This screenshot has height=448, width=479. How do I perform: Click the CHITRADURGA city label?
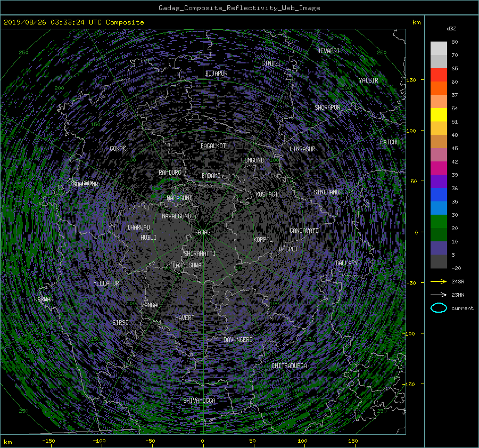pyautogui.click(x=289, y=366)
